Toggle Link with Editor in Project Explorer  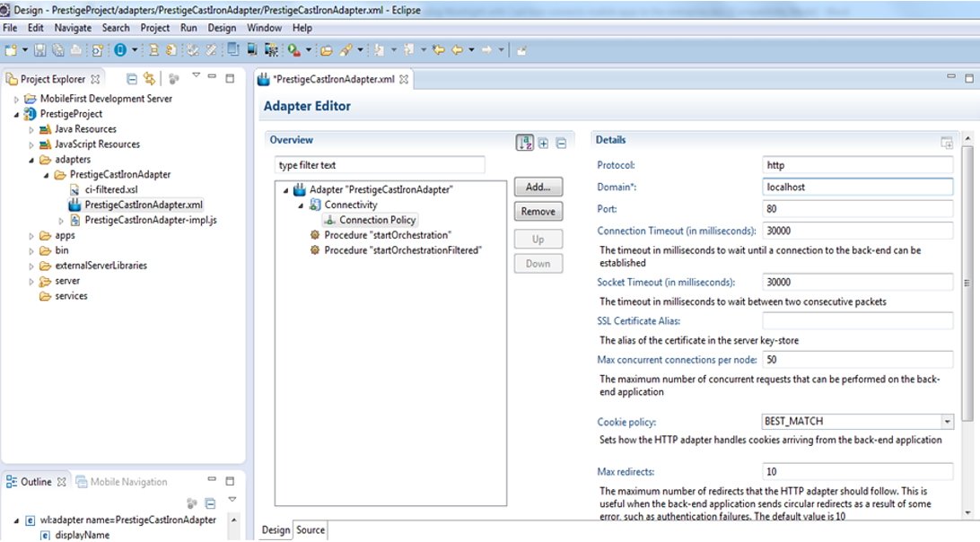[149, 79]
